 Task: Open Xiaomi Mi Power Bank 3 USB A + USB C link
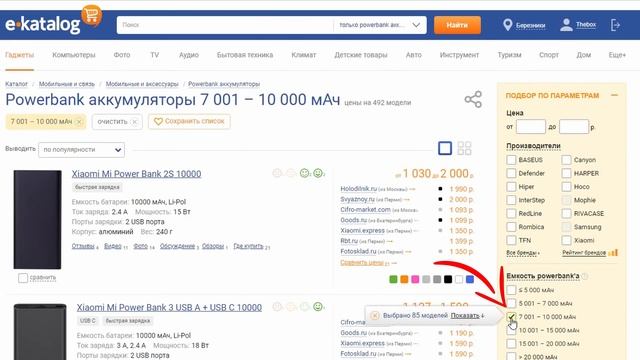click(x=169, y=307)
